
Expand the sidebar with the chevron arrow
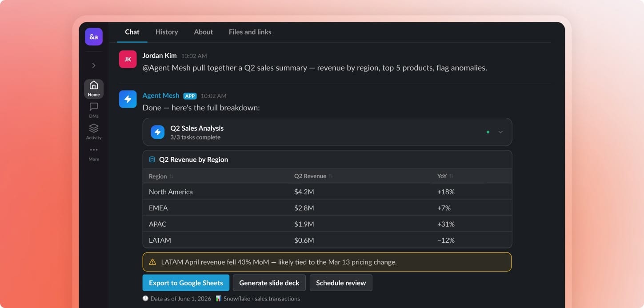[94, 65]
